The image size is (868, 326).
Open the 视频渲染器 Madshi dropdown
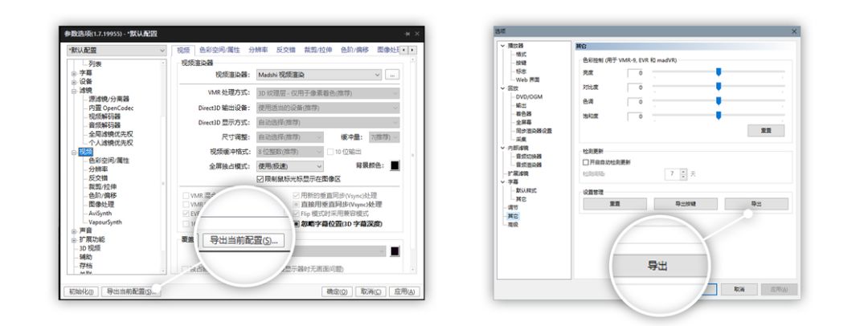[x=319, y=75]
